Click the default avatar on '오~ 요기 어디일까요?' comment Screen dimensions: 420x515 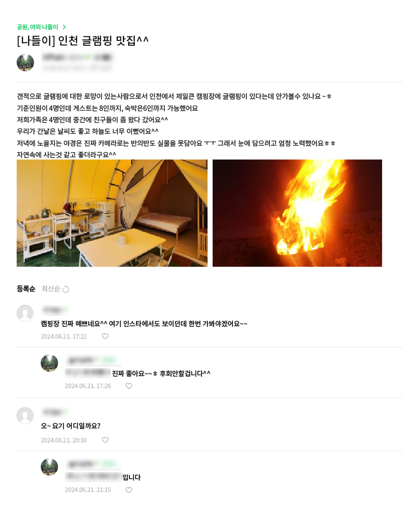pos(25,416)
